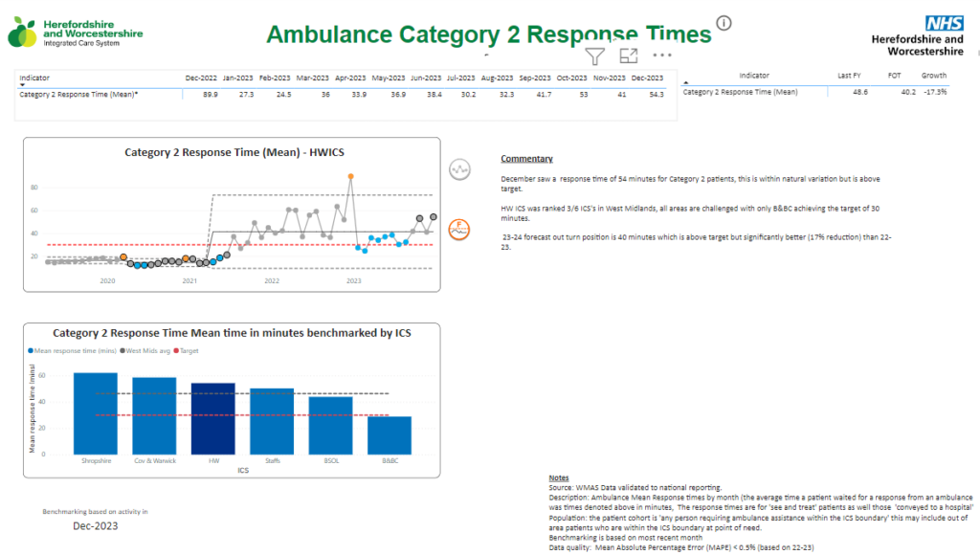Screen dimensions: 980x555
Task: Open focus mode using the expand icon
Action: pos(629,57)
